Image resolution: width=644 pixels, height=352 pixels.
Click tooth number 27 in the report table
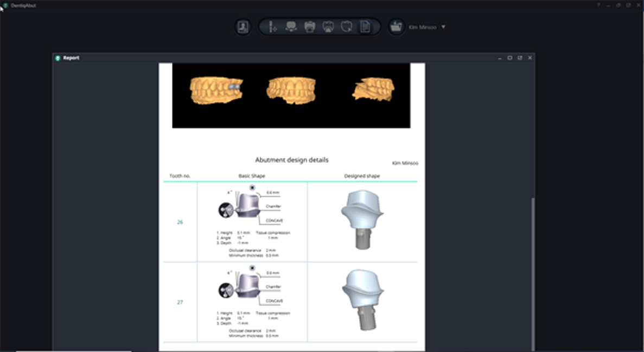[x=180, y=302]
